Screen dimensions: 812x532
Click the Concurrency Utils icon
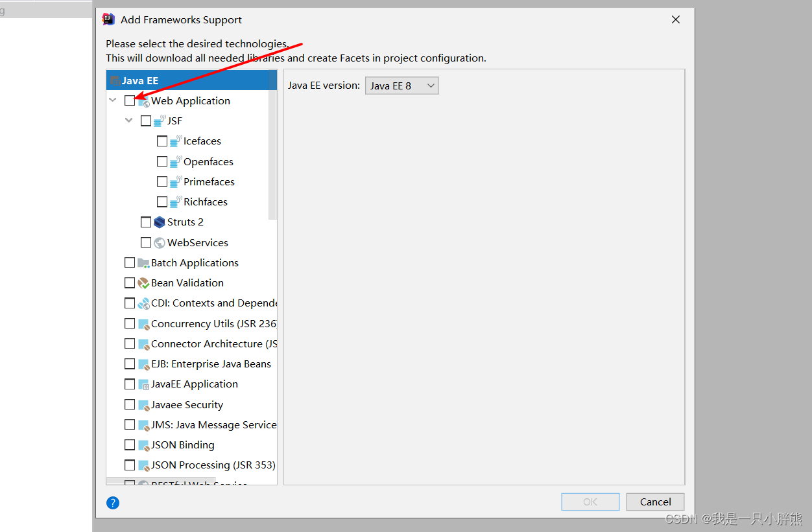[143, 324]
